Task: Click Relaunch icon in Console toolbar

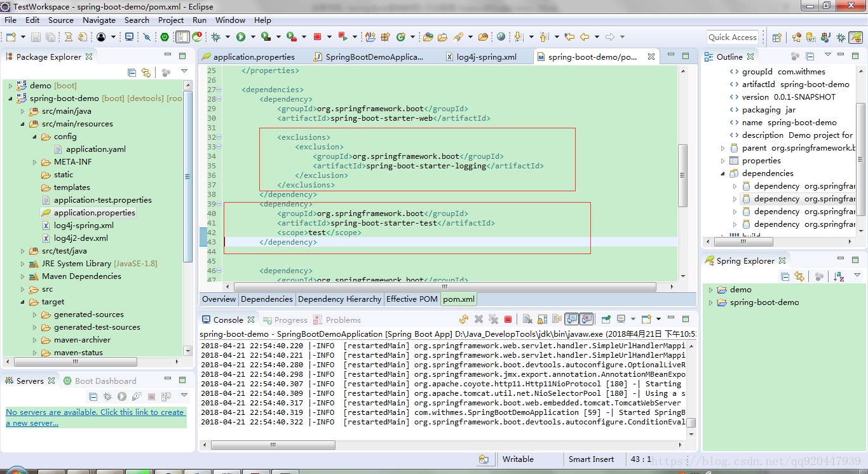Action: [464, 319]
